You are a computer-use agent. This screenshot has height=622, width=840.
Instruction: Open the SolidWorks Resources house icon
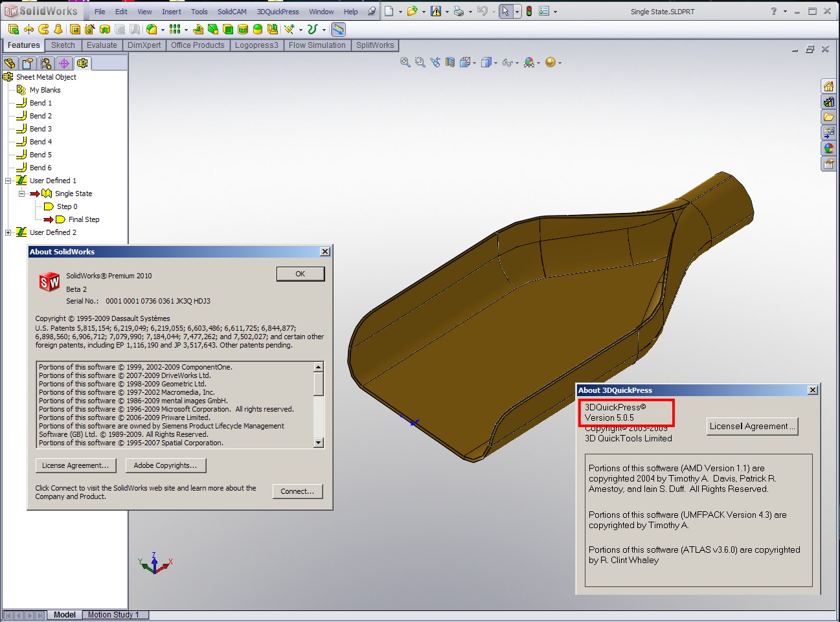829,86
